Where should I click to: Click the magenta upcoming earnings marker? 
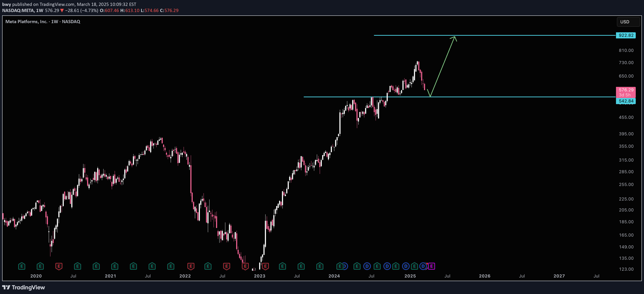[x=432, y=266]
